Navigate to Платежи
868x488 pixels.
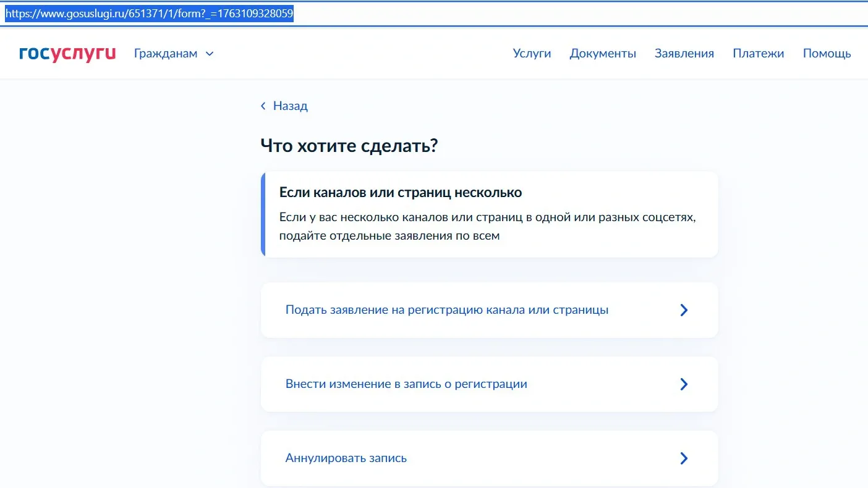coord(758,54)
